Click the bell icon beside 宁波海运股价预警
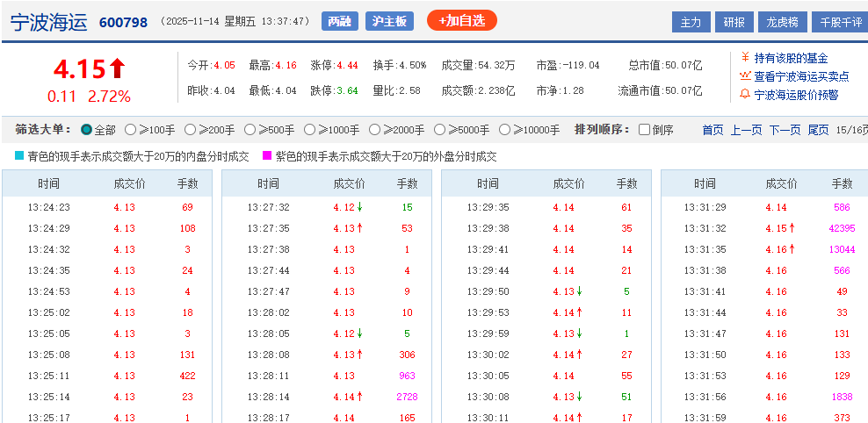The width and height of the screenshot is (868, 423). point(744,94)
